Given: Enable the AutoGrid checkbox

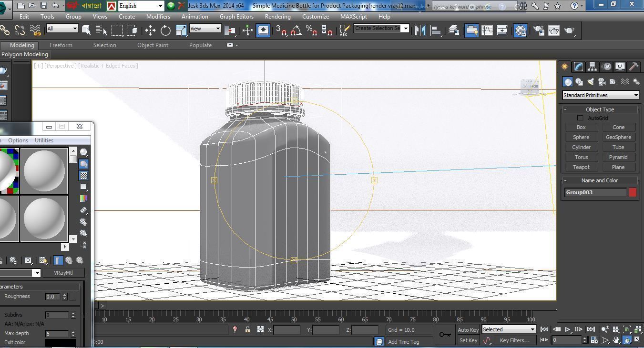Looking at the screenshot, I should click(x=580, y=118).
